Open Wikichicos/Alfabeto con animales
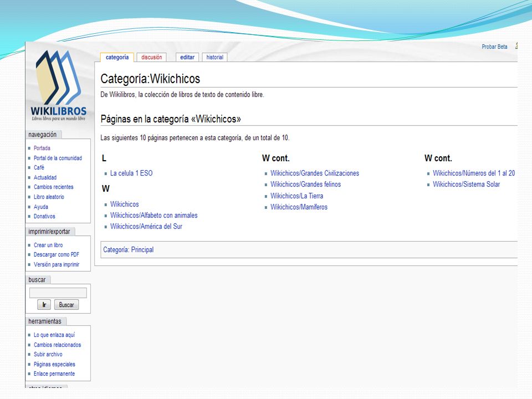Image resolution: width=532 pixels, height=399 pixels. tap(154, 216)
